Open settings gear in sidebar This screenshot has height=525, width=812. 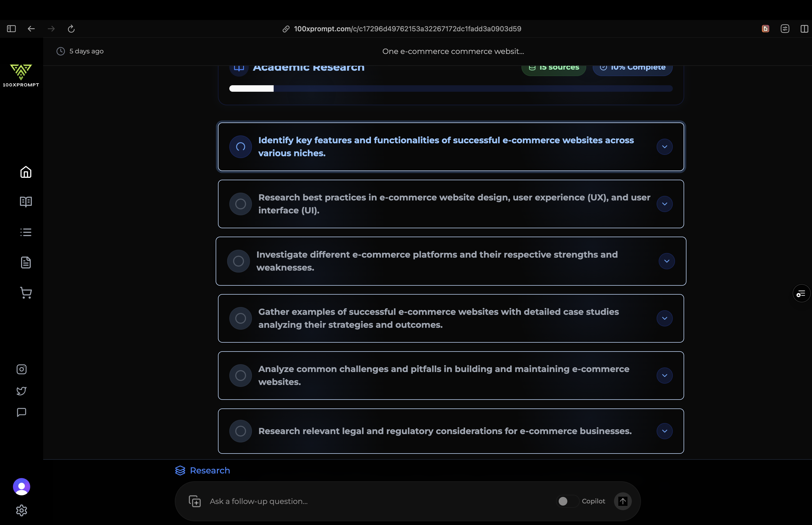coord(22,510)
